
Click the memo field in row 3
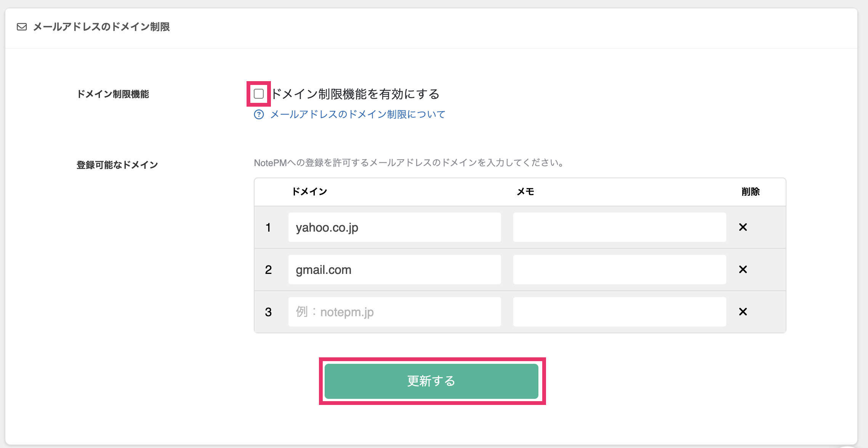619,312
